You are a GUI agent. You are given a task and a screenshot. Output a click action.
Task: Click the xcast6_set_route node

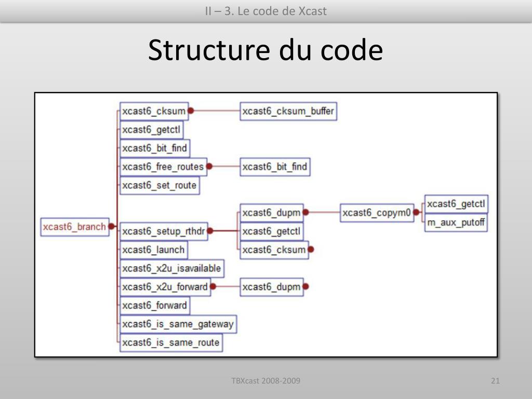coord(159,185)
